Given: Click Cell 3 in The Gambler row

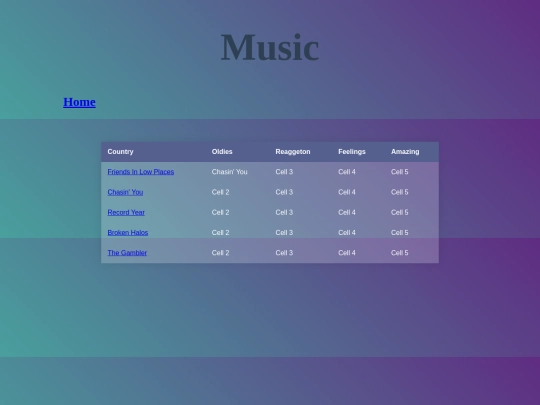Looking at the screenshot, I should point(284,253).
